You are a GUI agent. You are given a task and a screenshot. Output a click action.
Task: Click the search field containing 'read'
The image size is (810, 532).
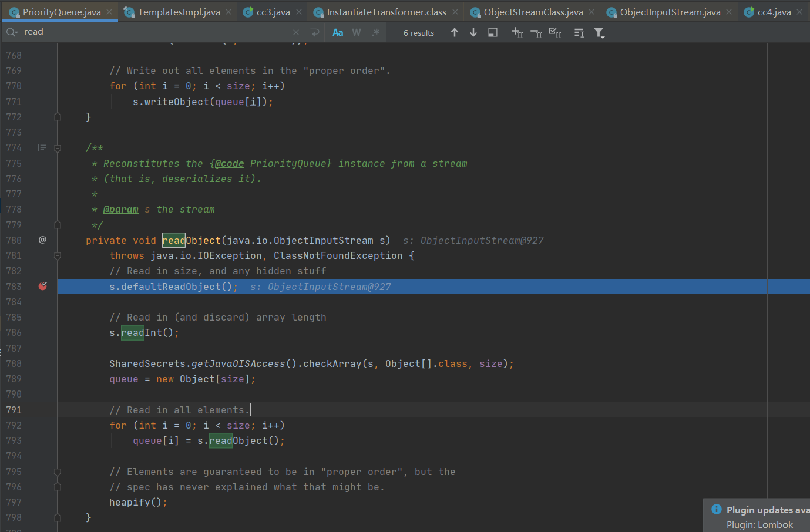pos(156,32)
